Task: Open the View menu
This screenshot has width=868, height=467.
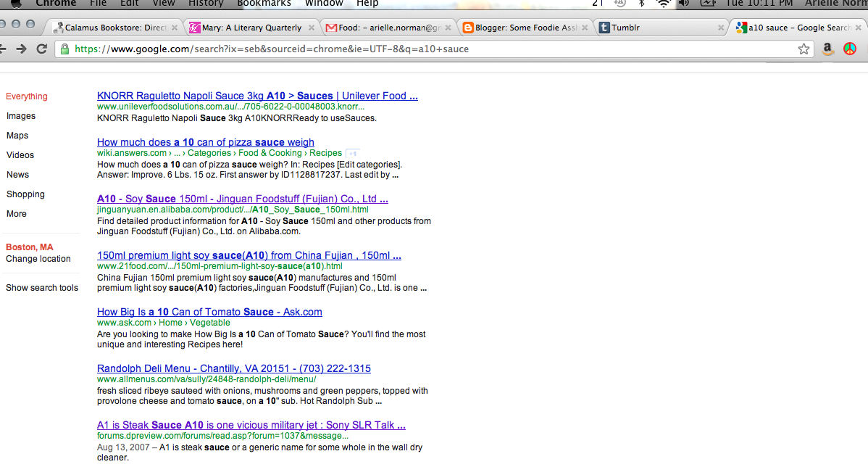Action: tap(164, 3)
